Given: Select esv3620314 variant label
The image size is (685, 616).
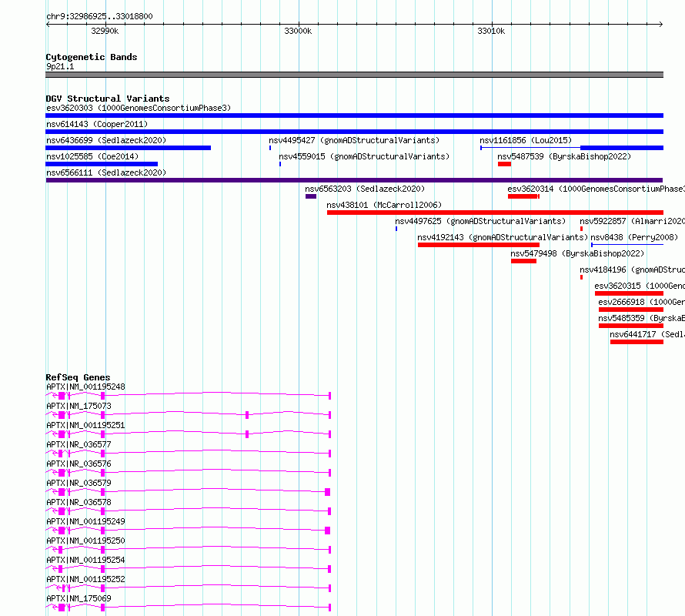Looking at the screenshot, I should [x=596, y=189].
